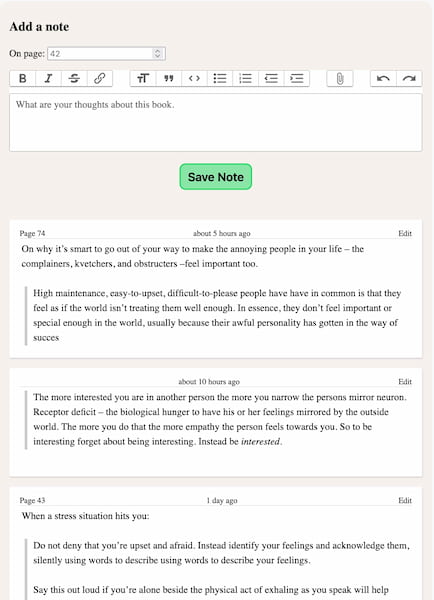Create a numbered list
Image resolution: width=434 pixels, height=600 pixels.
pyautogui.click(x=245, y=78)
